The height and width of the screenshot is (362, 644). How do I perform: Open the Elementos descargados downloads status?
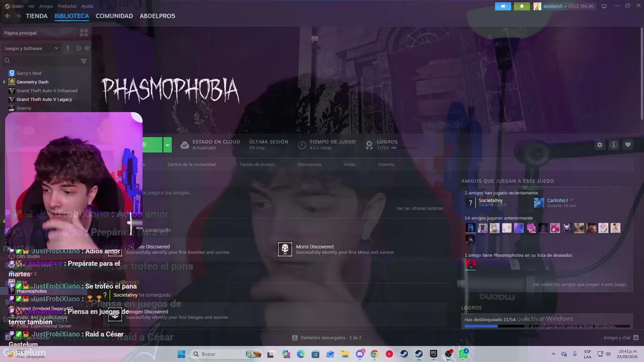point(327,338)
